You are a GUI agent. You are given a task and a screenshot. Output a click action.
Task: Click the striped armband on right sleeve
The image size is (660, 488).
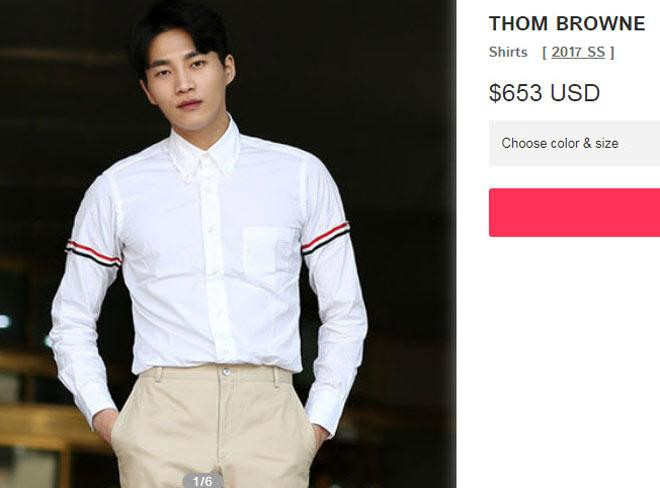coord(326,238)
